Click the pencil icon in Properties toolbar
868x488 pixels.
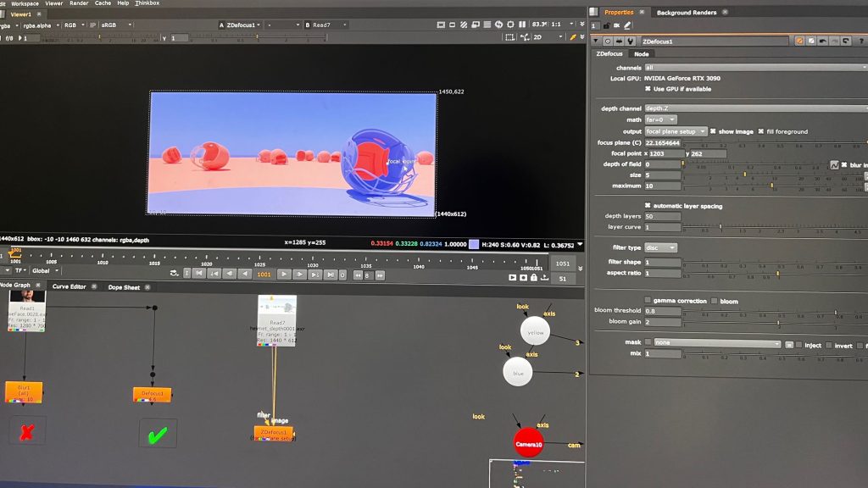point(627,25)
